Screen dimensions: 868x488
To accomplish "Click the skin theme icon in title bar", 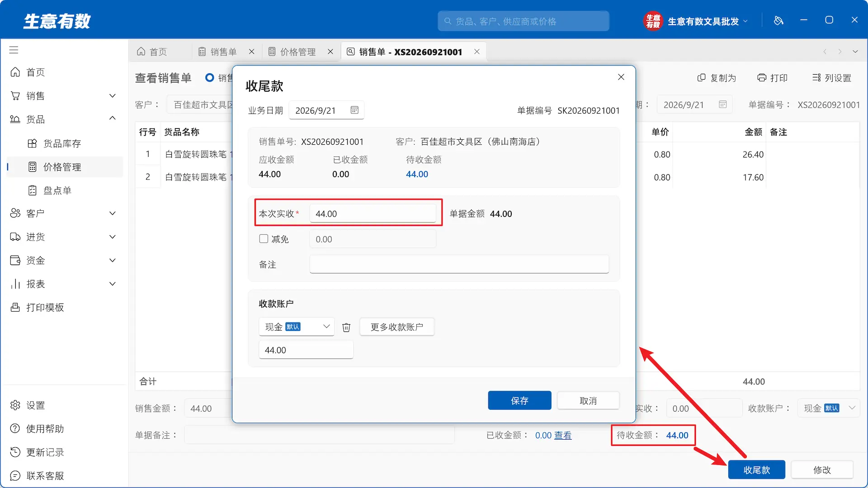I will (778, 20).
